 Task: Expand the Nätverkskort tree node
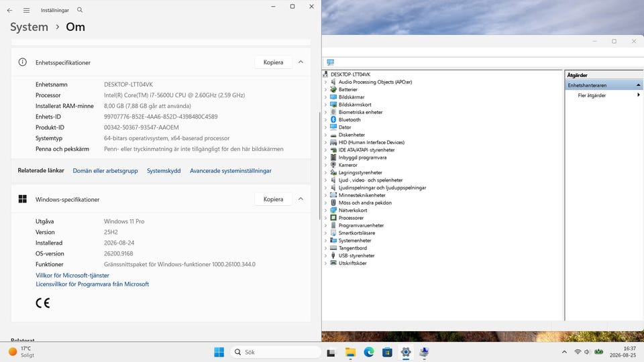[326, 210]
